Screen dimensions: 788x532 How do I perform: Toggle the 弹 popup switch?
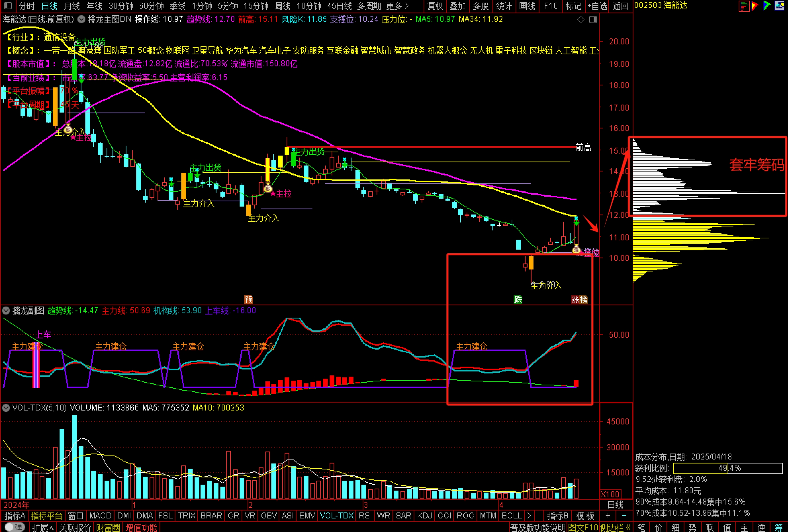pyautogui.click(x=15, y=527)
